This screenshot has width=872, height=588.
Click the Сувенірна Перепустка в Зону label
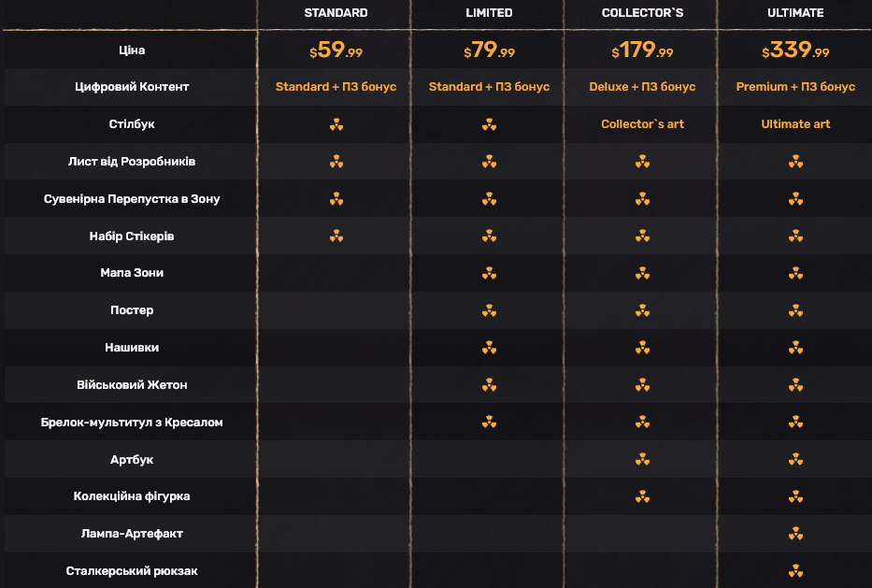tap(132, 198)
